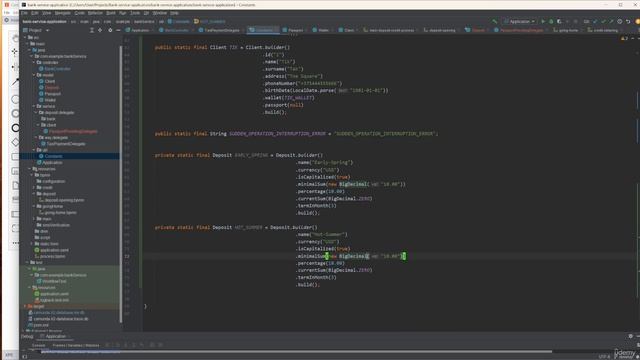Collapse the service package arrow

34,106
